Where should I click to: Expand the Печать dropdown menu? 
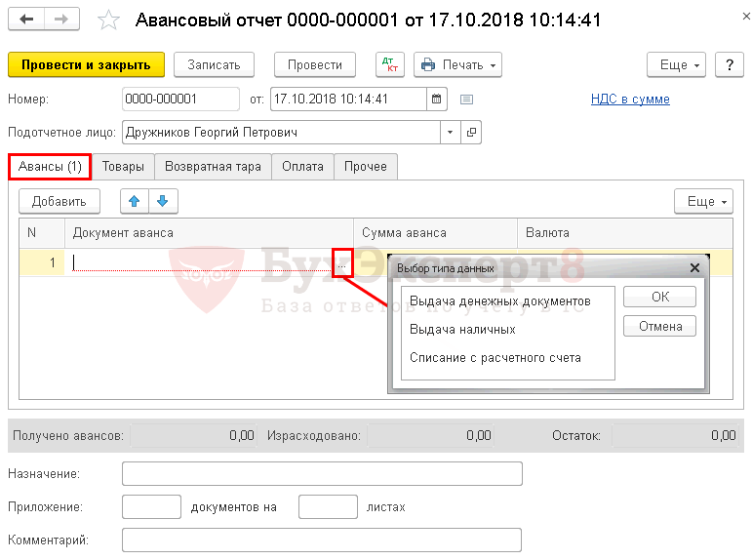pyautogui.click(x=457, y=64)
